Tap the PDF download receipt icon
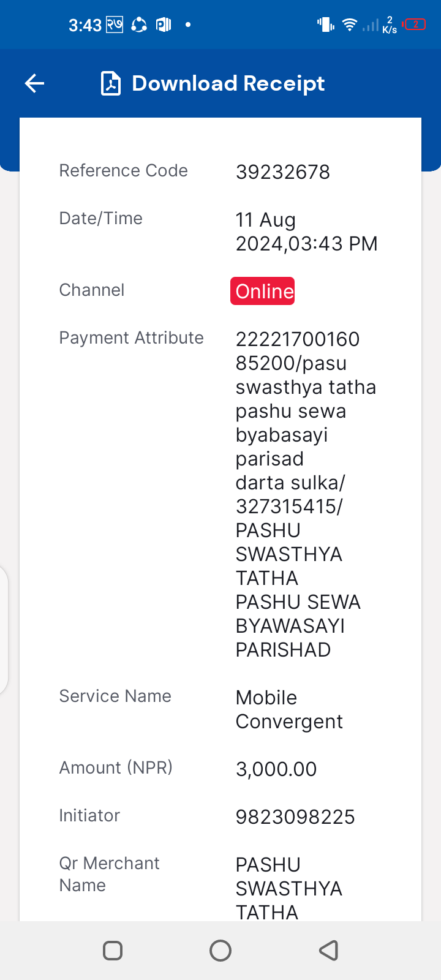The width and height of the screenshot is (441, 980). (111, 83)
